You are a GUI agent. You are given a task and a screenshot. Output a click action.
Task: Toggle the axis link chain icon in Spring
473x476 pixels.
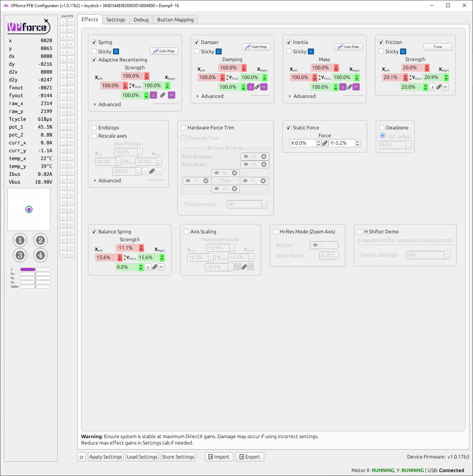point(163,95)
